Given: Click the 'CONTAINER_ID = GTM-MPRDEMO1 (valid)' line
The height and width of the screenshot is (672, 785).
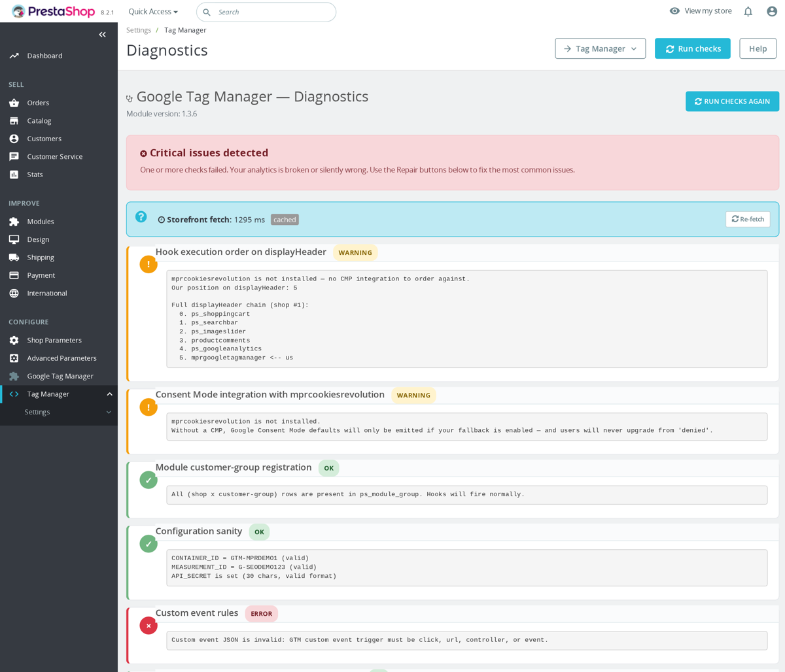Looking at the screenshot, I should pos(240,558).
